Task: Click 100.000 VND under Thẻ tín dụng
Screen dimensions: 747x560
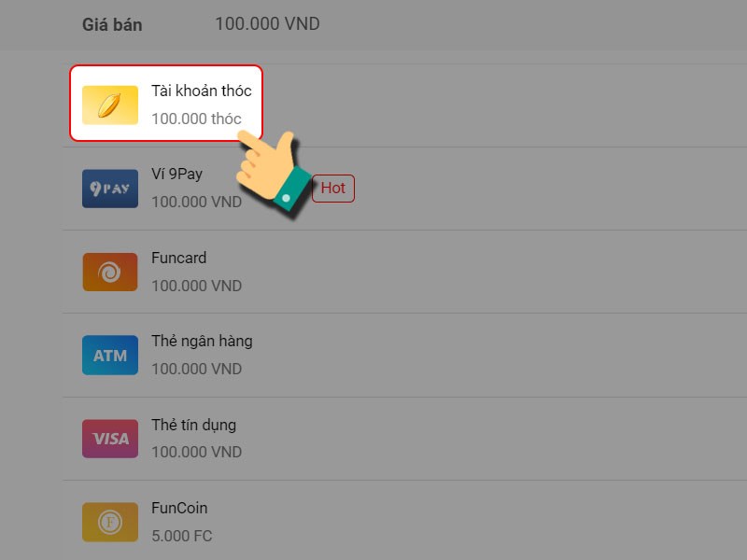Action: click(196, 452)
